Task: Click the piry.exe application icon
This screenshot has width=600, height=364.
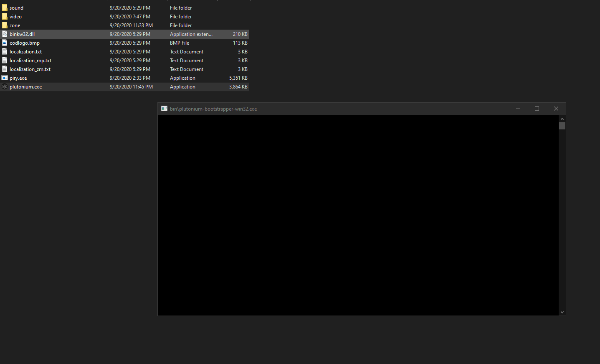Action: click(x=5, y=78)
